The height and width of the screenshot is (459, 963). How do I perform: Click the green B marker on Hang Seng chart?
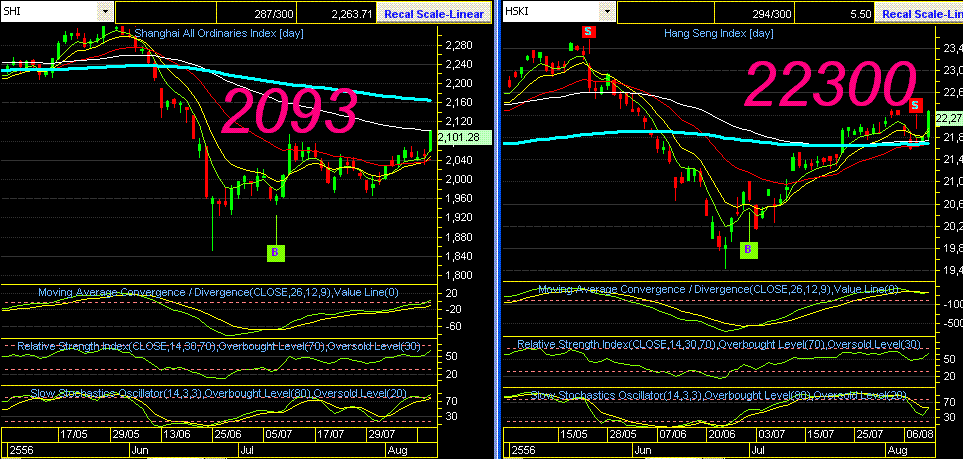(x=748, y=249)
